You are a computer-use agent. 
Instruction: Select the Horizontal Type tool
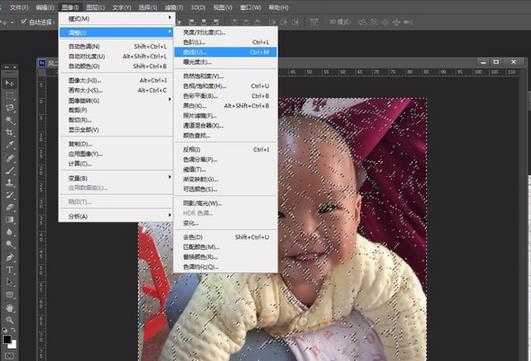[x=9, y=270]
